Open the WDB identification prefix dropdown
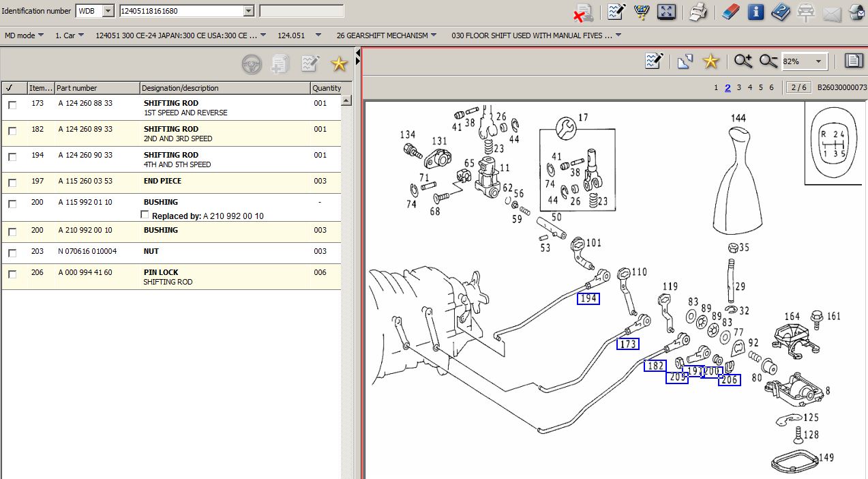Screen dimensions: 868x479 tap(108, 11)
